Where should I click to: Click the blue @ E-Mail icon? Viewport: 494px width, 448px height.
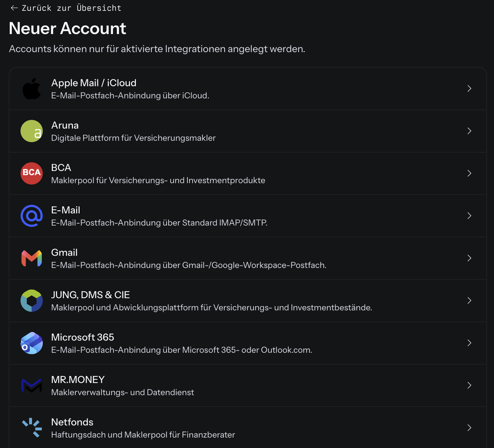point(32,216)
